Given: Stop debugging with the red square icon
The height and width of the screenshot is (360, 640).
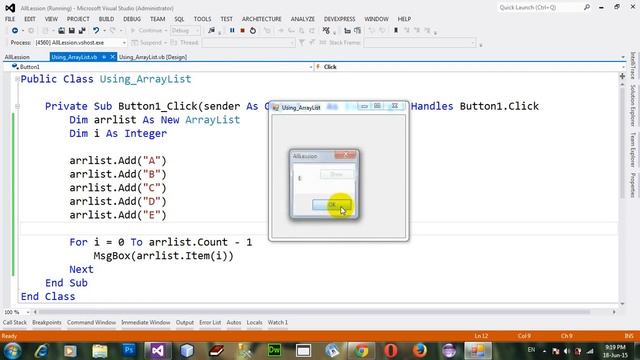Looking at the screenshot, I should pyautogui.click(x=242, y=31).
